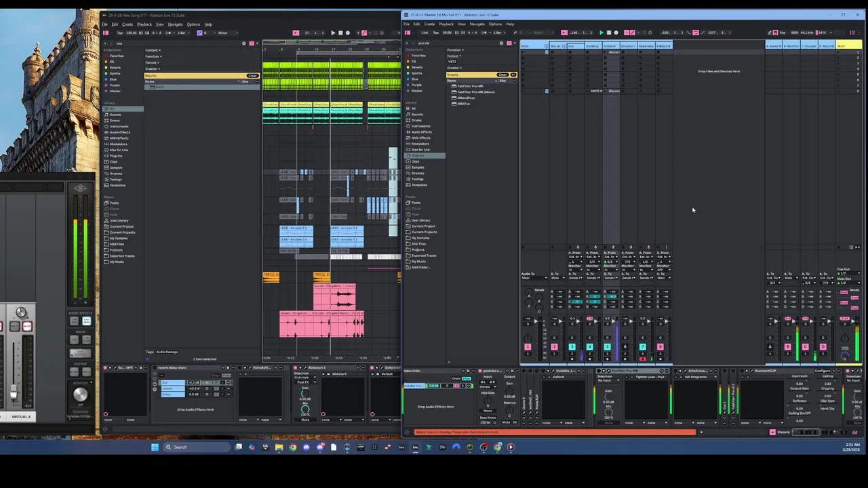
Task: Toggle Key map mode in Master DJ Mix Set
Action: [782, 33]
